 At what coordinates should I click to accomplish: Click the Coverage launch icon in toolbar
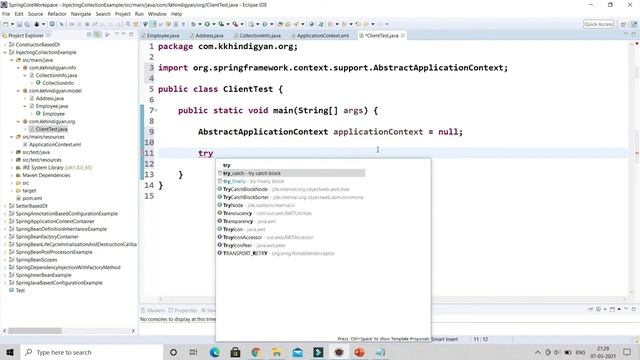[221, 24]
